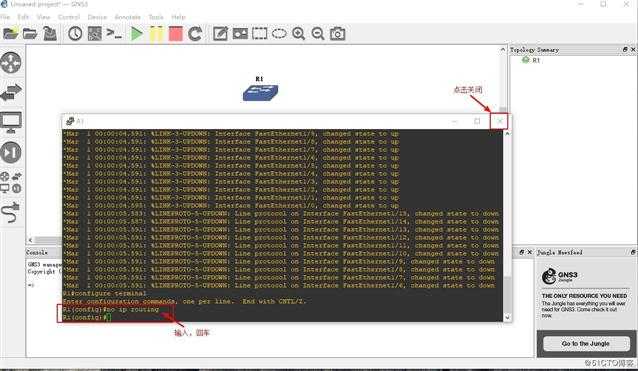The image size is (638, 371).
Task: Open the File menu
Action: click(5, 17)
